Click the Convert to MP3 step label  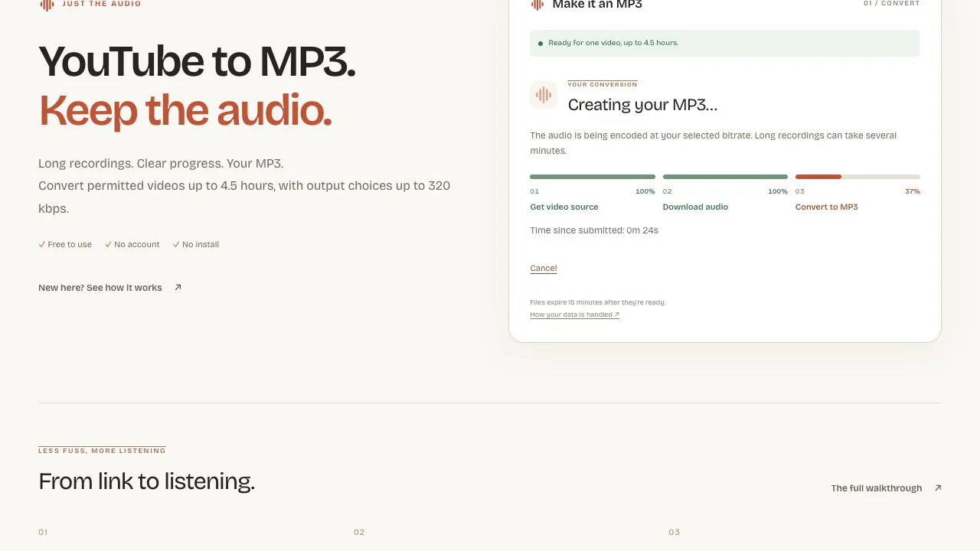tap(827, 207)
